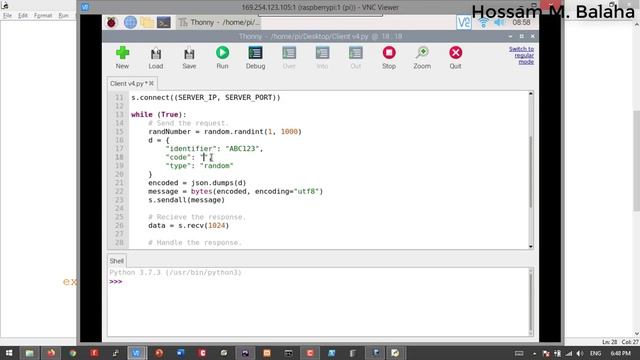Stop the running program
This screenshot has width=640, height=360.
tap(389, 57)
